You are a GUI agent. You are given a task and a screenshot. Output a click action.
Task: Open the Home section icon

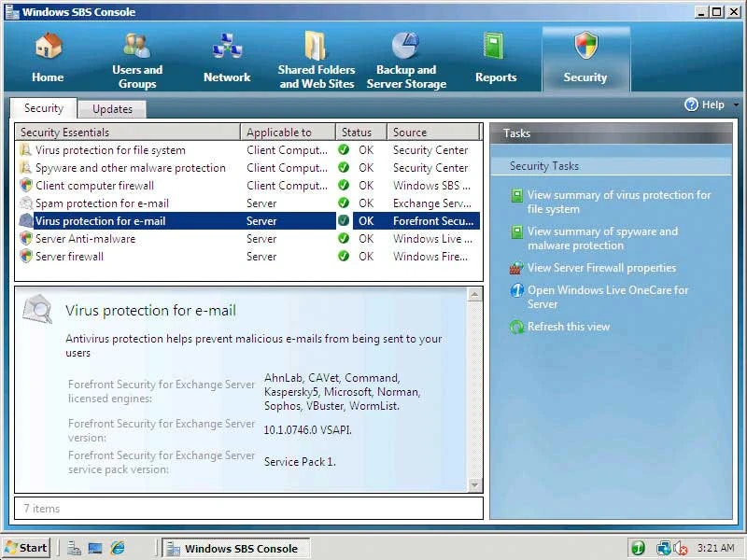pyautogui.click(x=48, y=46)
